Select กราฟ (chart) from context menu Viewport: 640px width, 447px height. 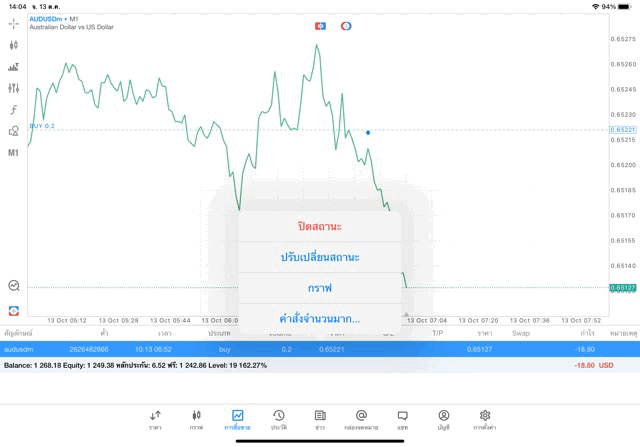(320, 288)
